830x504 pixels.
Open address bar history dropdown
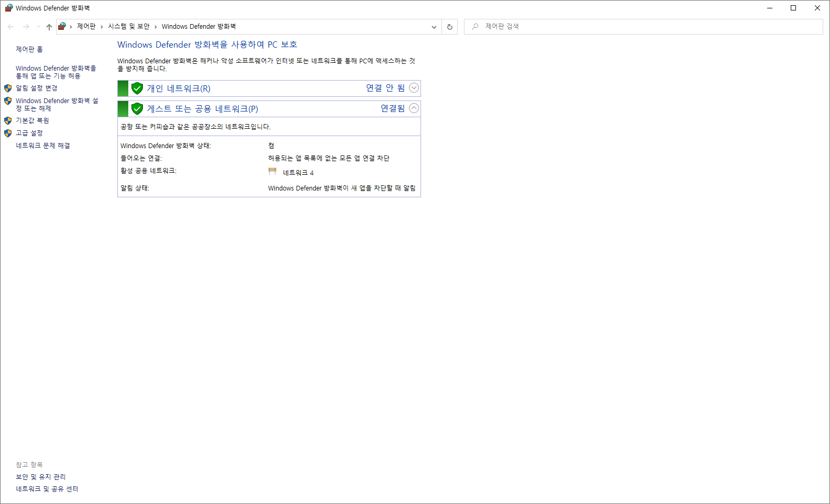[x=434, y=27]
